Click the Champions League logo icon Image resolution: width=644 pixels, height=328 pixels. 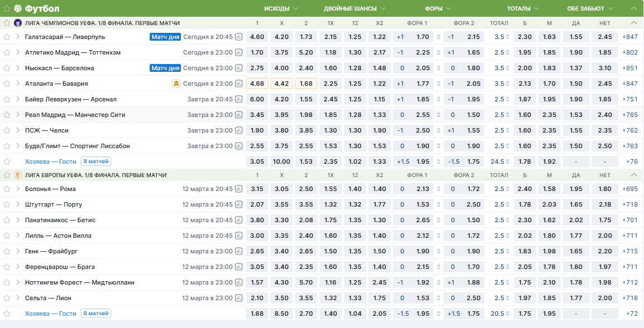18,23
